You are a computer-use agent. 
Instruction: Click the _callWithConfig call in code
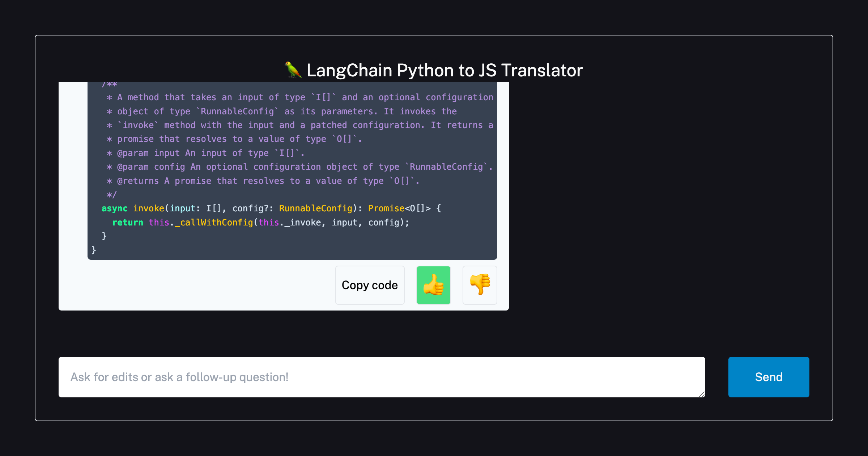(x=214, y=223)
